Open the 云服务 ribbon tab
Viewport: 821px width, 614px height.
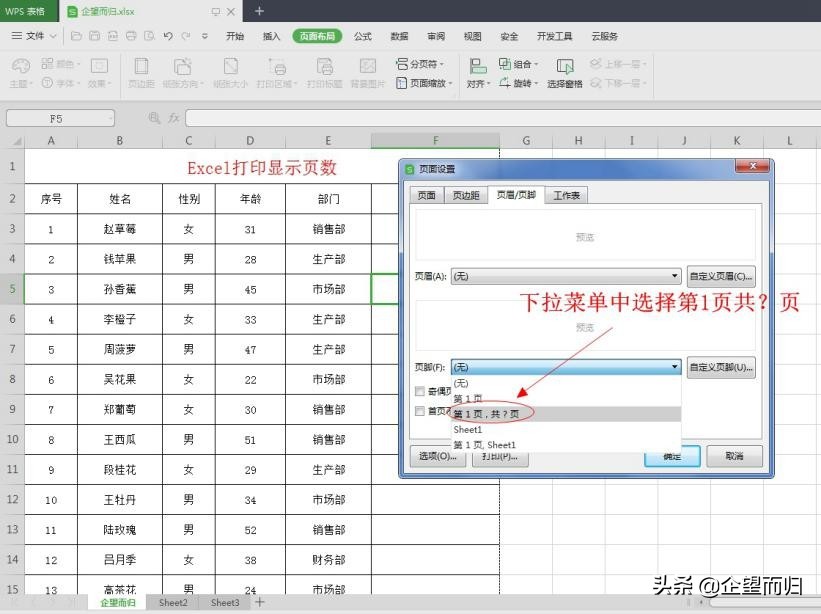tap(604, 36)
